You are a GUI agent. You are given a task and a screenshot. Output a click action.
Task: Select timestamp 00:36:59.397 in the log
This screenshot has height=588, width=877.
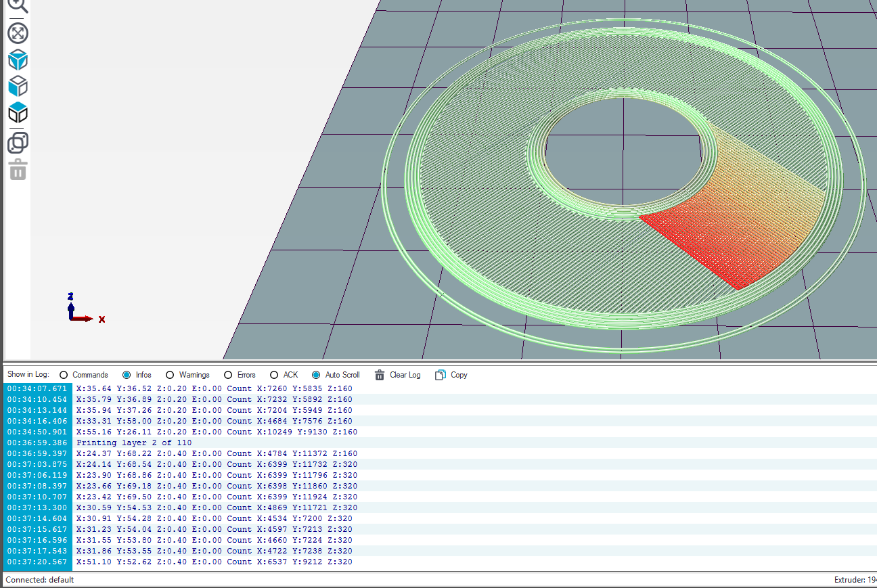pos(37,453)
